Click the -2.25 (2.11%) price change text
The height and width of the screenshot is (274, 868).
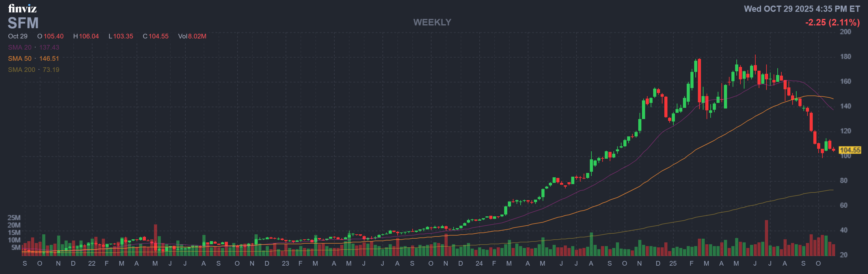coord(832,23)
